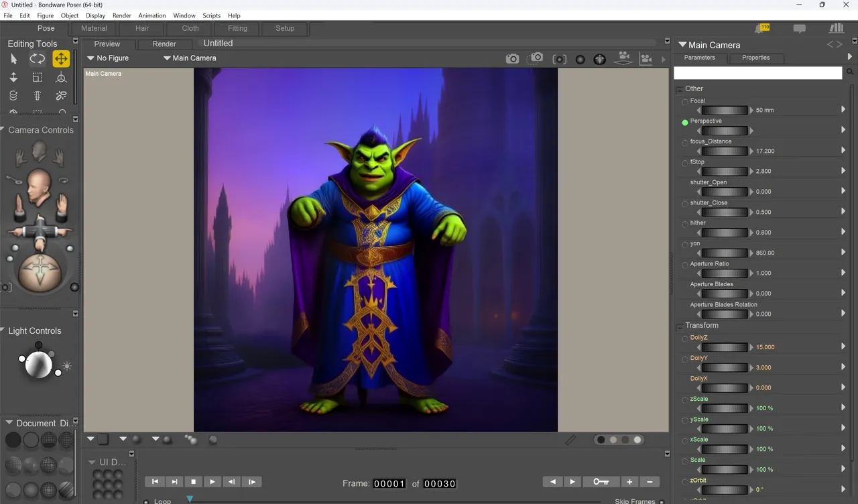Switch to the Properties tab
Screen dimensions: 858x504
(x=755, y=58)
